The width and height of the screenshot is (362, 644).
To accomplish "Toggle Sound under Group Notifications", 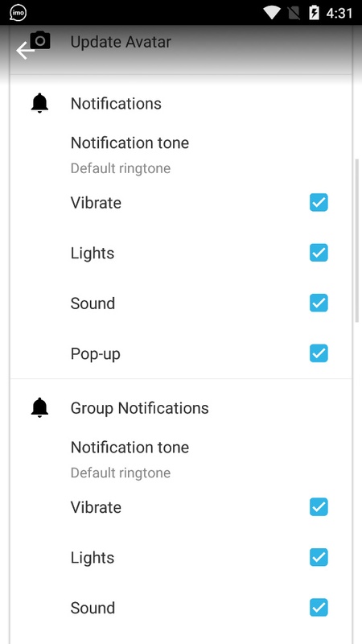I will [319, 608].
